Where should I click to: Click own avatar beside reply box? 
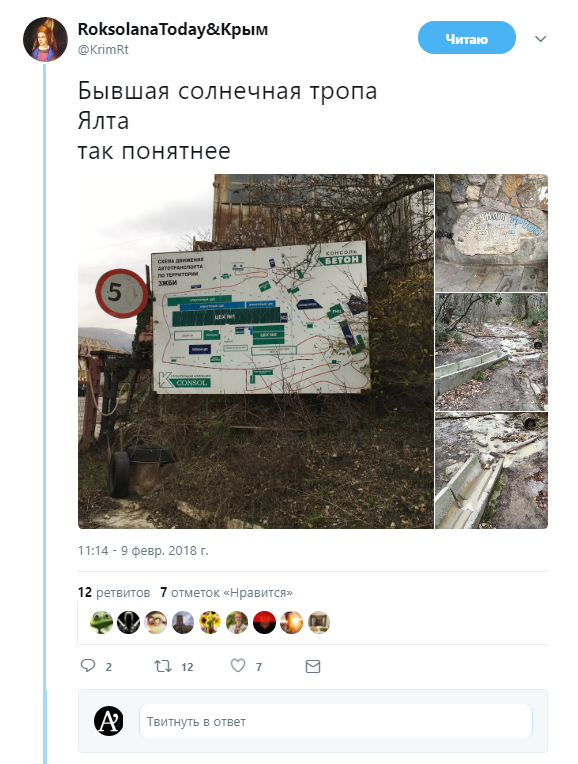click(109, 721)
